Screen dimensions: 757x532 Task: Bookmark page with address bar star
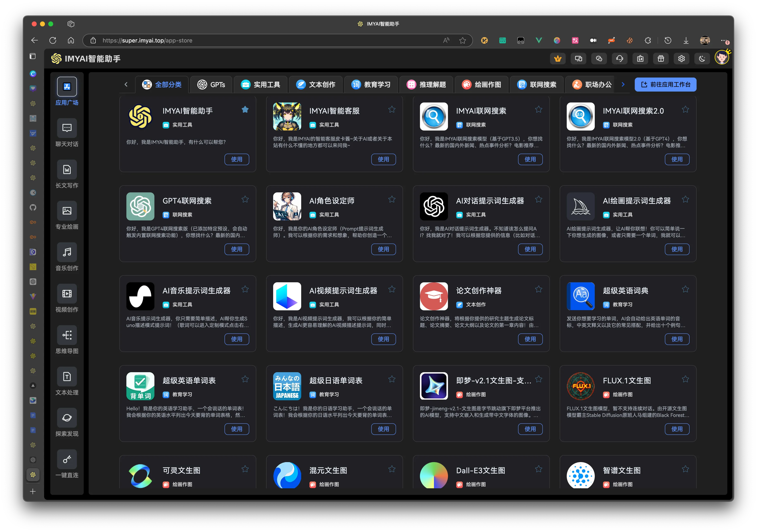tap(463, 40)
